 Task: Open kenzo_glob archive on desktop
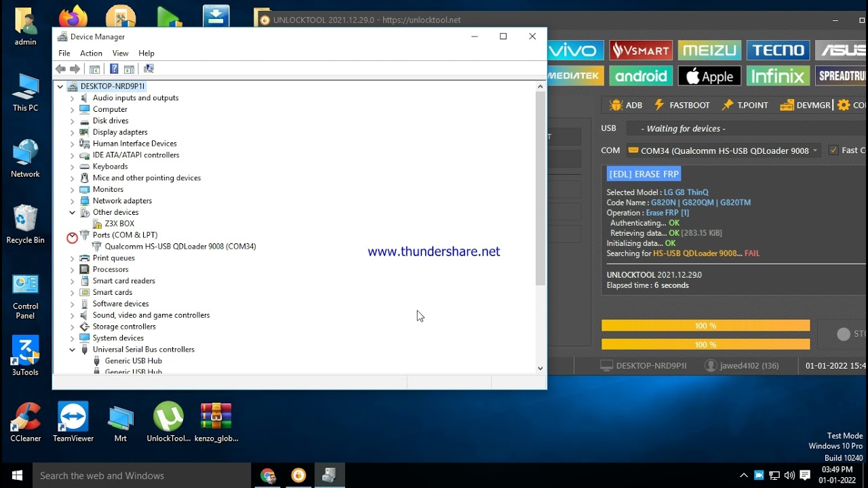(216, 422)
